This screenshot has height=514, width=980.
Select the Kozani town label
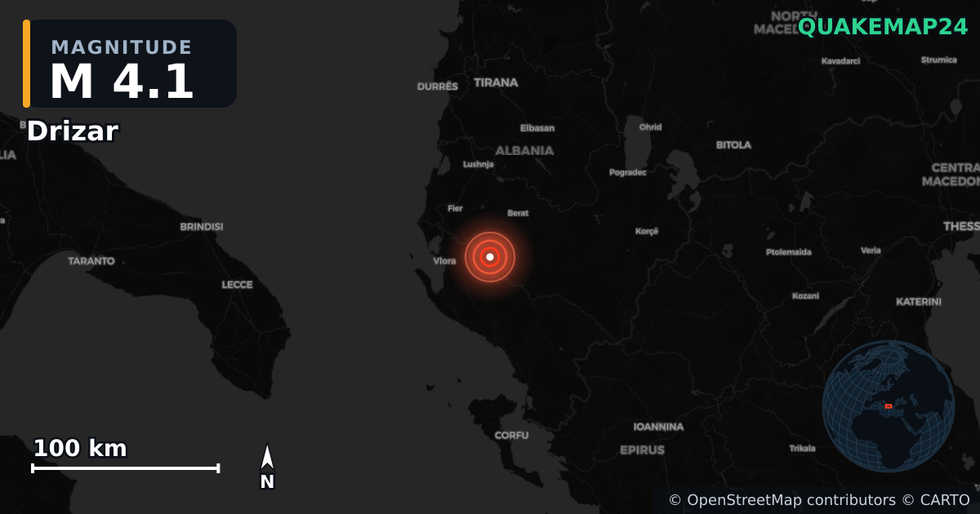tap(805, 296)
